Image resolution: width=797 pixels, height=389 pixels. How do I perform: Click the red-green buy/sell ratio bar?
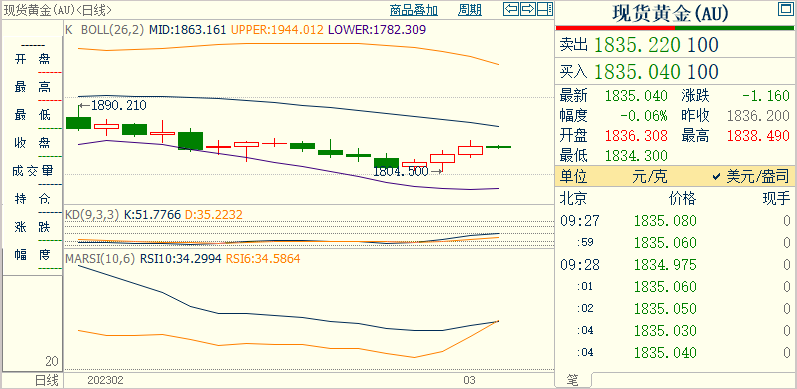675,27
